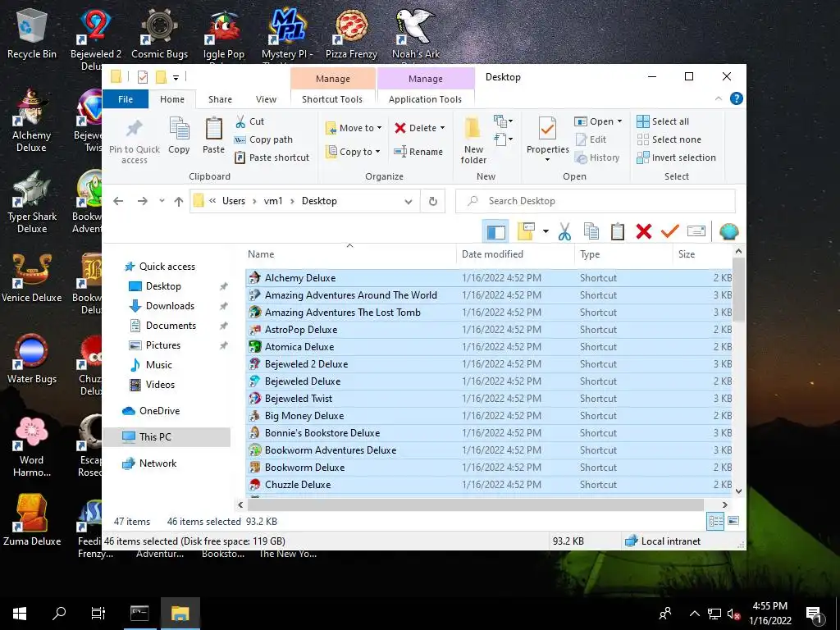Select Downloads in the navigation pane

(170, 306)
